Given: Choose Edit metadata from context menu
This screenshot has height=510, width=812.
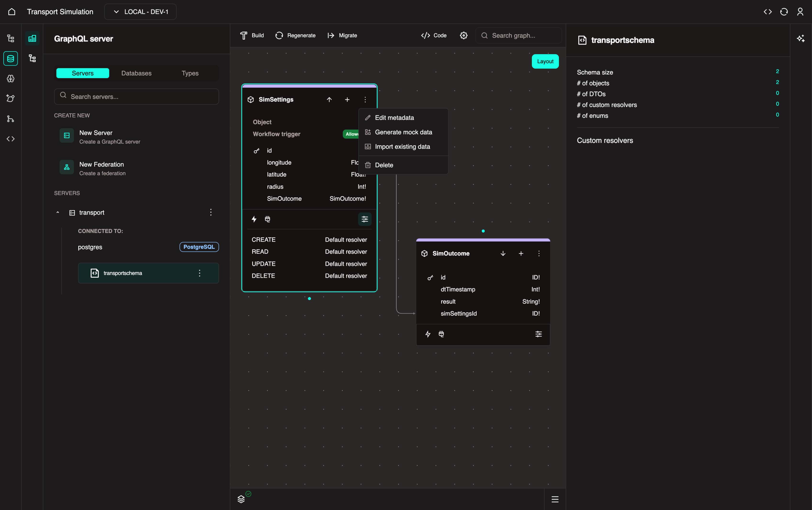Looking at the screenshot, I should click(x=403, y=118).
